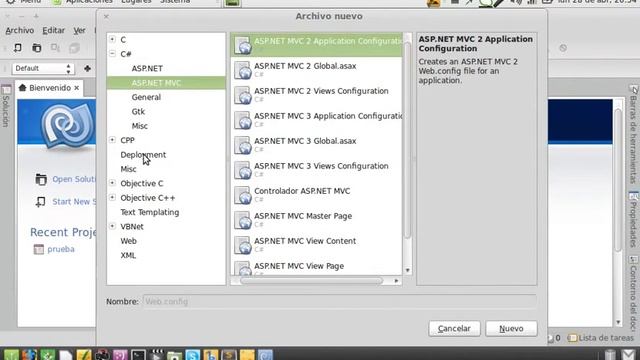Open the Archivo menu
This screenshot has height=360, width=640.
(20, 31)
